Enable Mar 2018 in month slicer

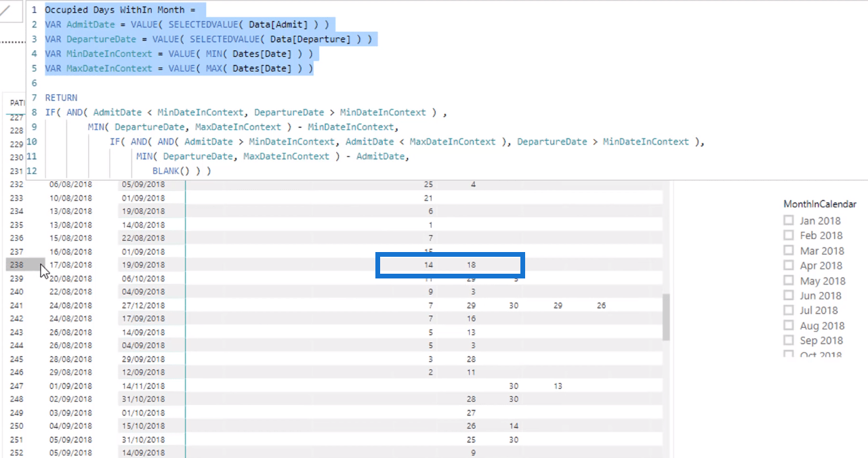tap(788, 251)
